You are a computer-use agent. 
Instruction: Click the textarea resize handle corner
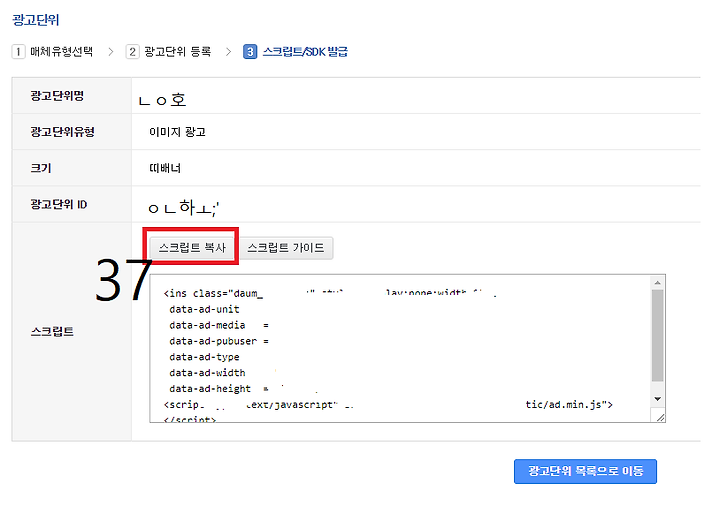coord(660,417)
